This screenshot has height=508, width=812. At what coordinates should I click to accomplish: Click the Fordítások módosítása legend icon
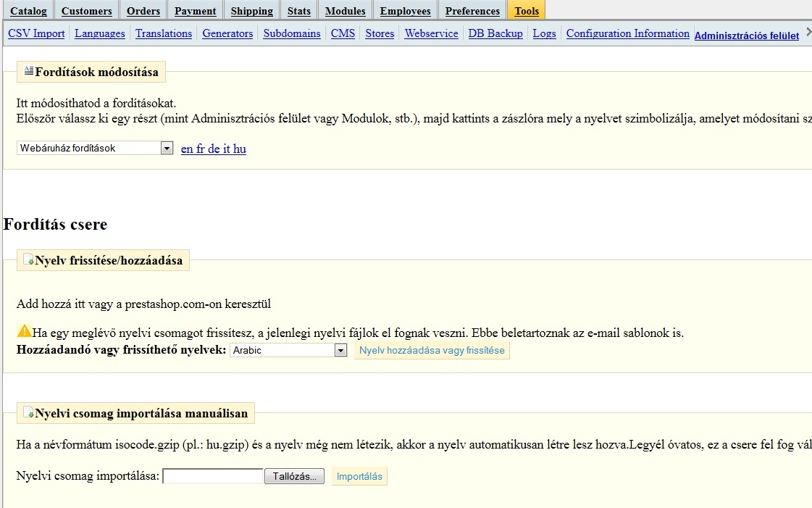point(29,71)
